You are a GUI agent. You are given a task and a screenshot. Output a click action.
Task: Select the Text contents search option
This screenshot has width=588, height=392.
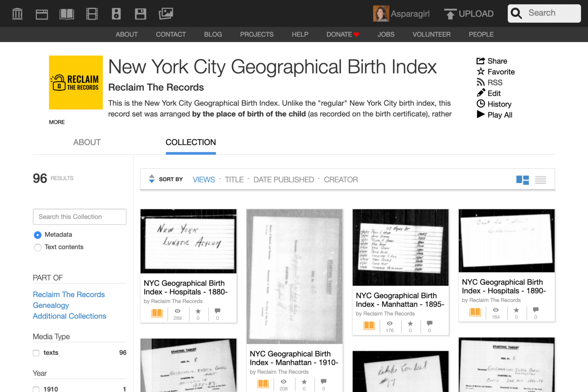click(x=37, y=247)
